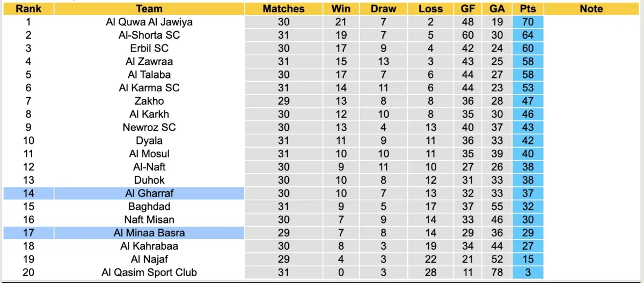Click the GF column header
The width and height of the screenshot is (644, 283).
coord(467,9)
